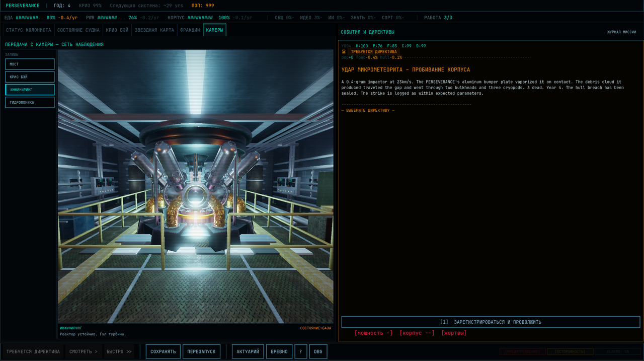Click the PERSEVERANCE ship name
The image size is (644, 361).
click(23, 6)
